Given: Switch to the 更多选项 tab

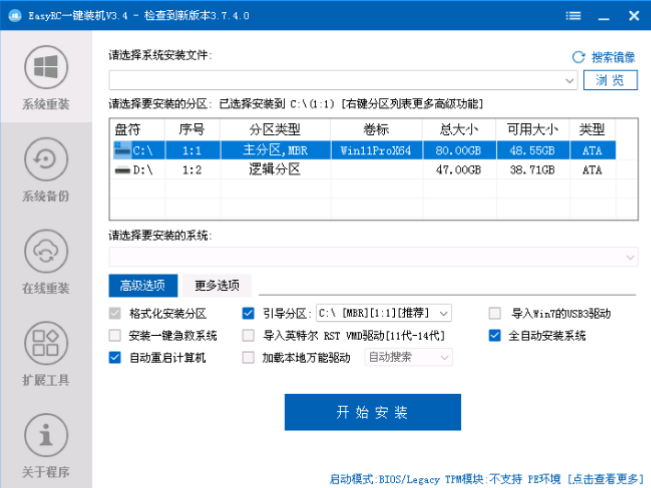Looking at the screenshot, I should coord(217,285).
